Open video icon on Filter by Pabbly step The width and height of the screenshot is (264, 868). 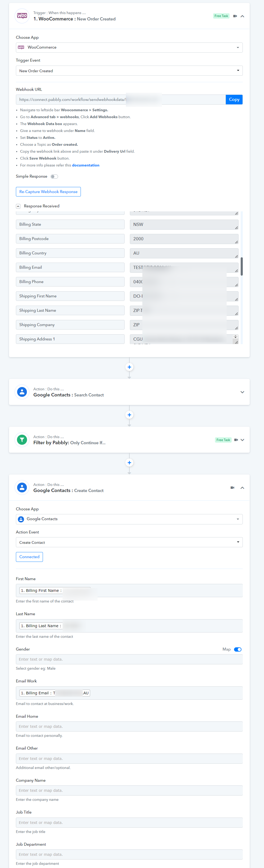[x=236, y=440]
